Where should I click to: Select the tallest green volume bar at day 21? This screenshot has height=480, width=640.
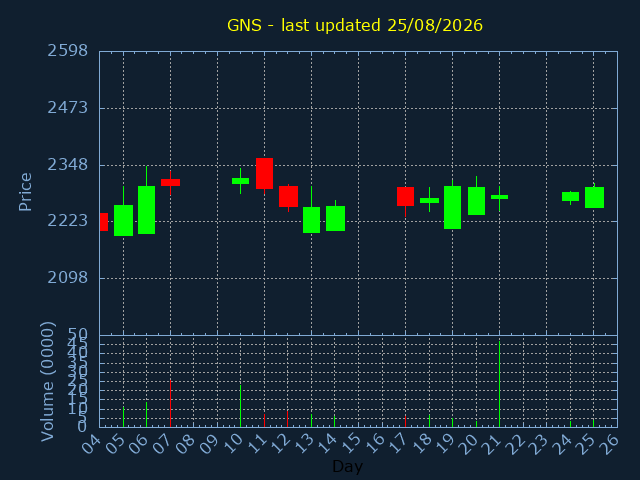(500, 384)
